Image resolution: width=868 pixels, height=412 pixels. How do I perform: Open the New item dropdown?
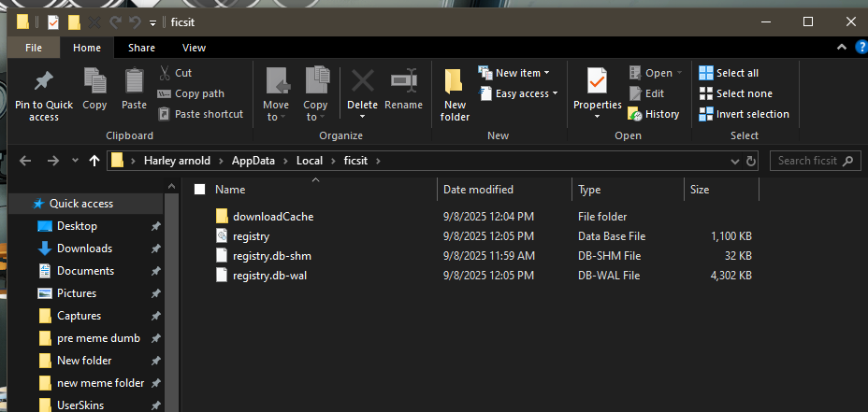tap(514, 73)
